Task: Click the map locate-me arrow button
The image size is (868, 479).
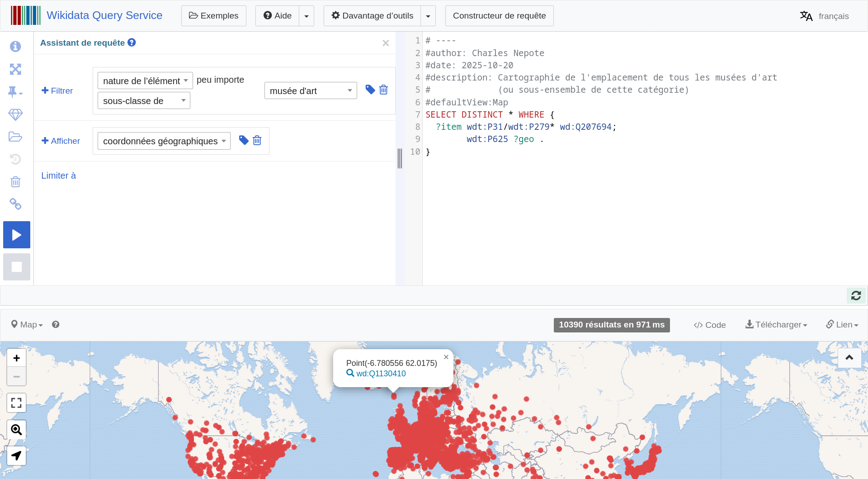Action: point(17,455)
